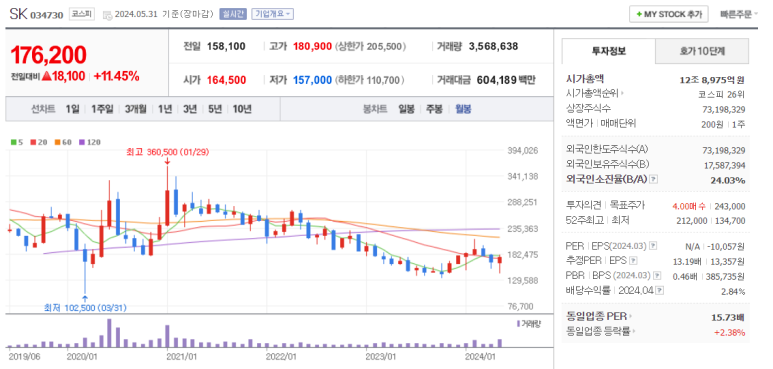Click the 코스피 market badge
Viewport: 773px width, 369px height.
(x=81, y=14)
